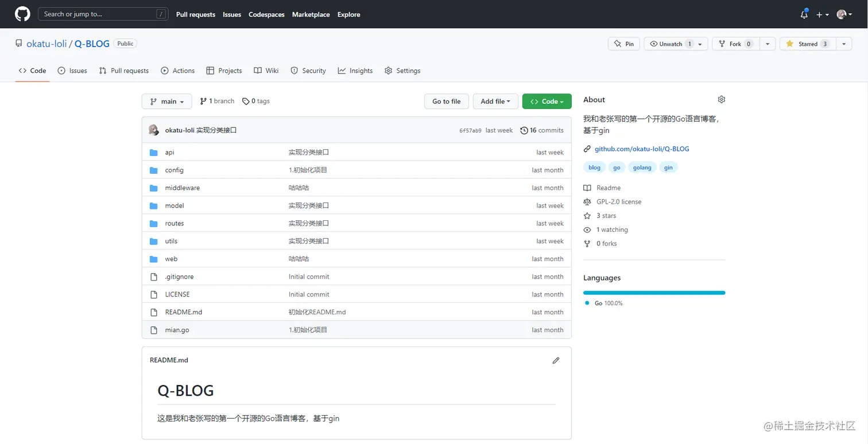Image resolution: width=868 pixels, height=444 pixels.
Task: Open the notifications bell
Action: pos(804,14)
